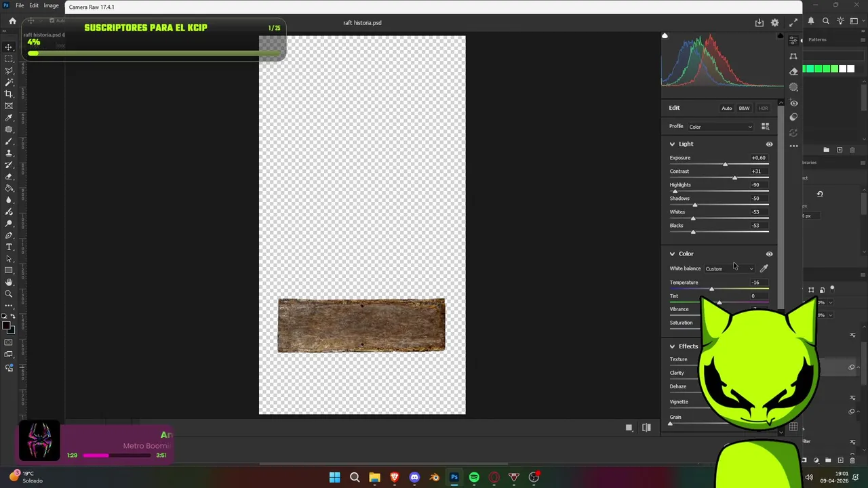The image size is (868, 488).
Task: Open Photoshop notifications bell
Action: (811, 21)
